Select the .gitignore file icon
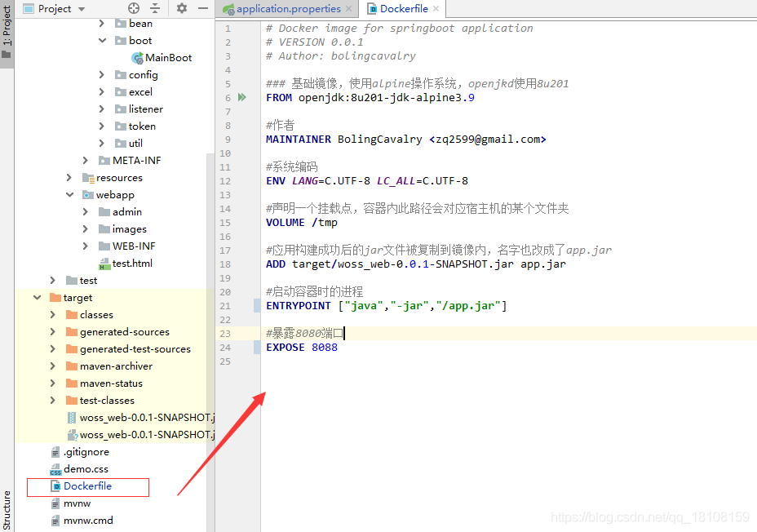Screen dimensions: 757x532 pos(55,452)
